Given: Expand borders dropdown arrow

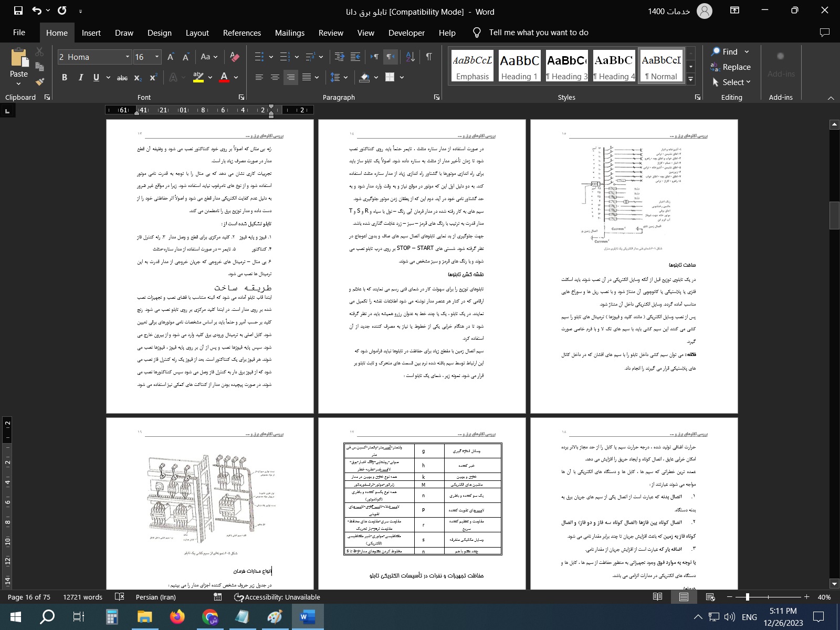Looking at the screenshot, I should click(x=402, y=78).
